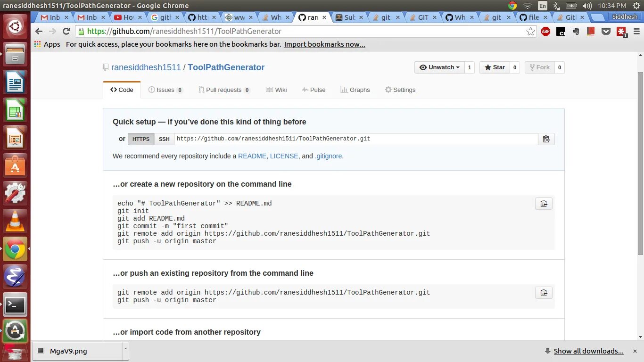Bookmark this page with the star icon
Image resolution: width=644 pixels, height=362 pixels.
point(531,32)
